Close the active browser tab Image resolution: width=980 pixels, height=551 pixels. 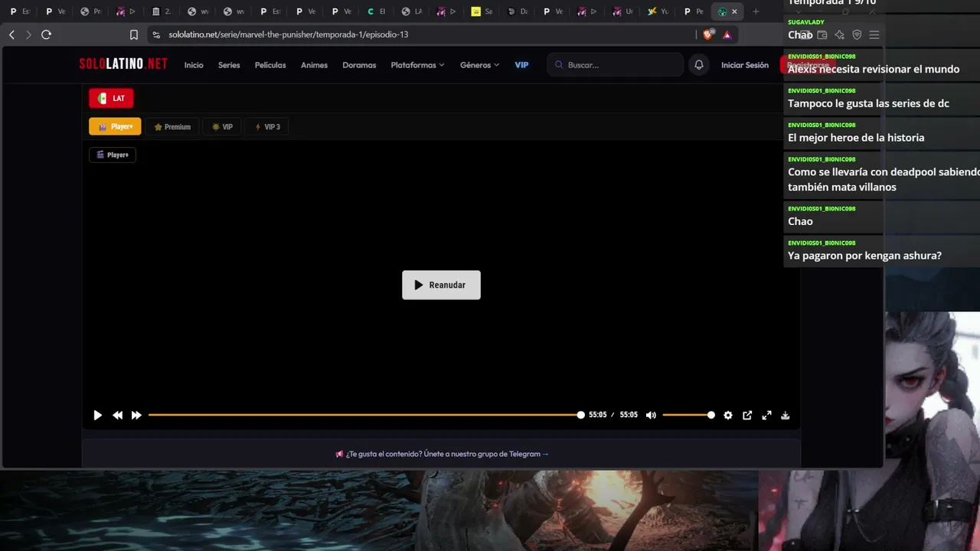pos(734,11)
